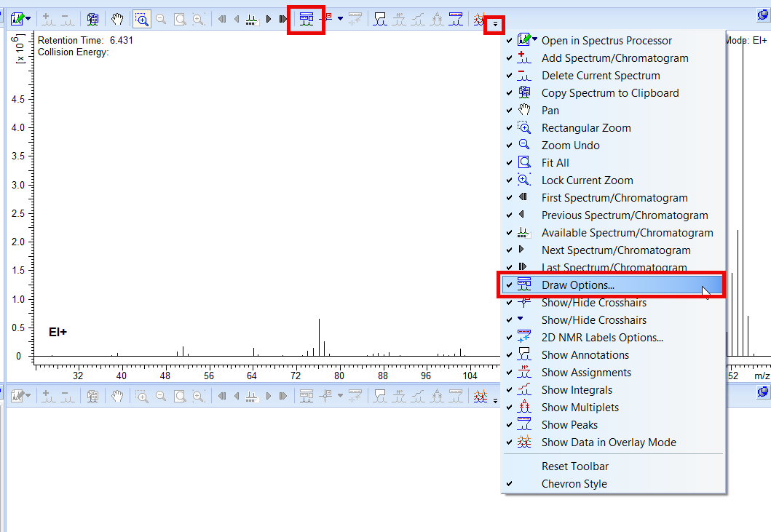The image size is (771, 532).
Task: Choose Show Multiplets menu entry
Action: pos(613,407)
